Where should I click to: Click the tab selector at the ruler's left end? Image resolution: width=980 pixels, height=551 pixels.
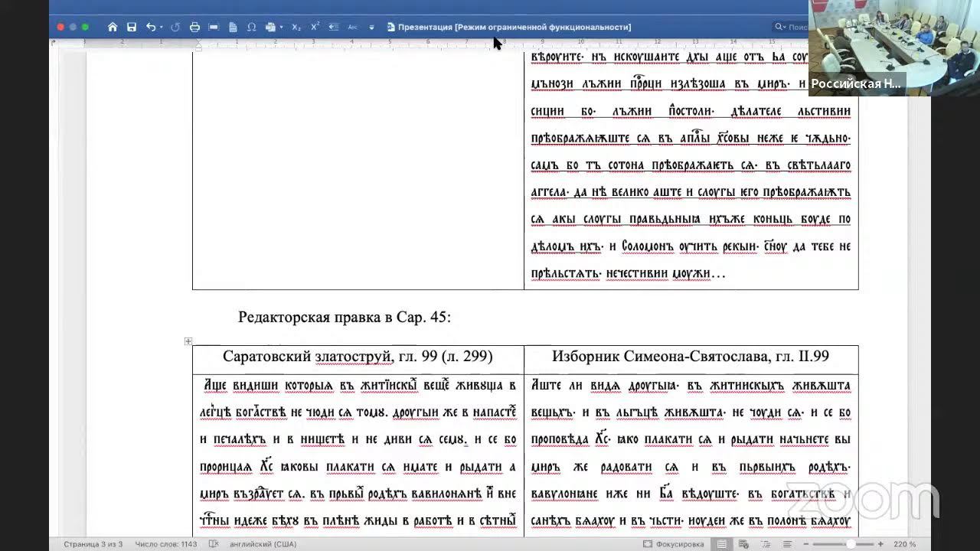coord(53,43)
